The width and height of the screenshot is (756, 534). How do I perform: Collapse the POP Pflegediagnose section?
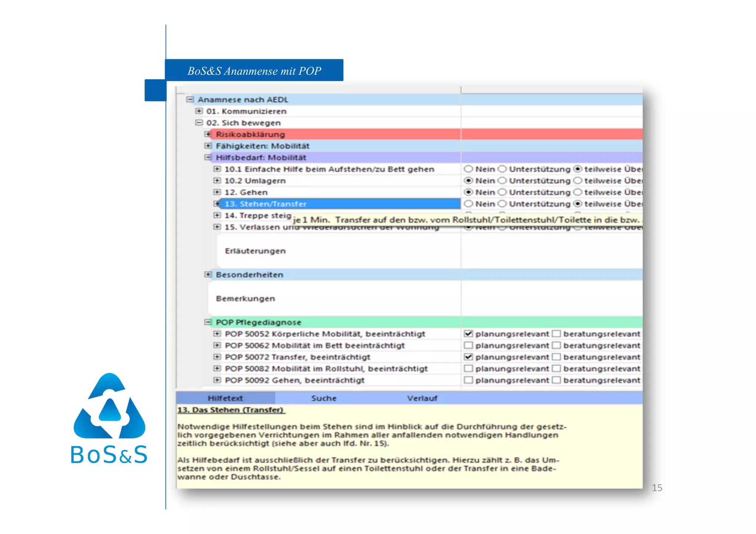(208, 322)
